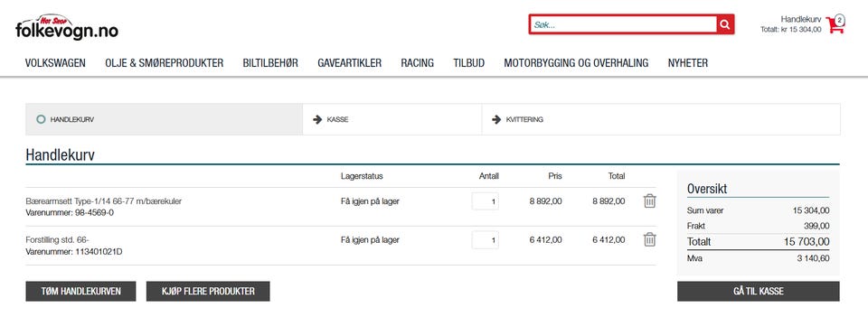Click quantity field for Bærearmsett row
868x326 pixels.
click(486, 201)
